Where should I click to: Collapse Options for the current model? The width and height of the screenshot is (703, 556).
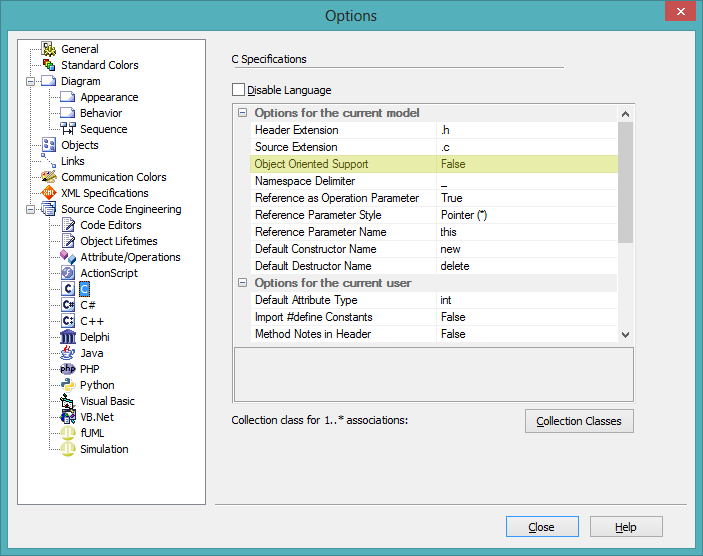pyautogui.click(x=243, y=113)
